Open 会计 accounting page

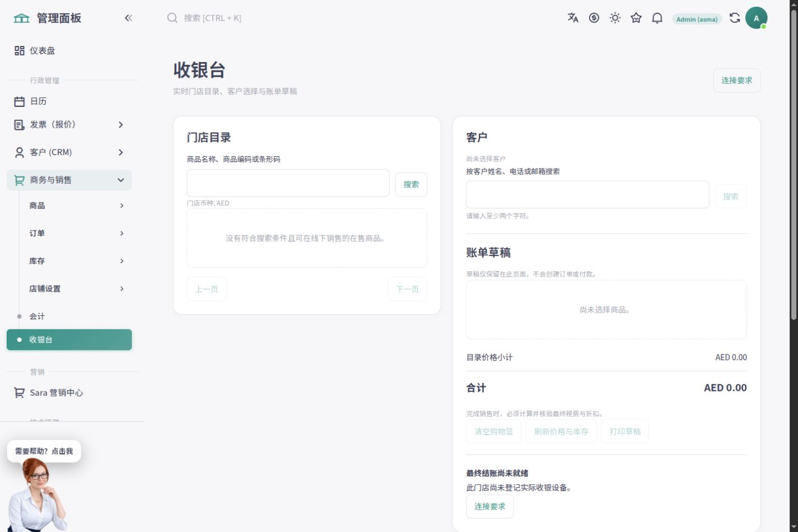[69, 316]
